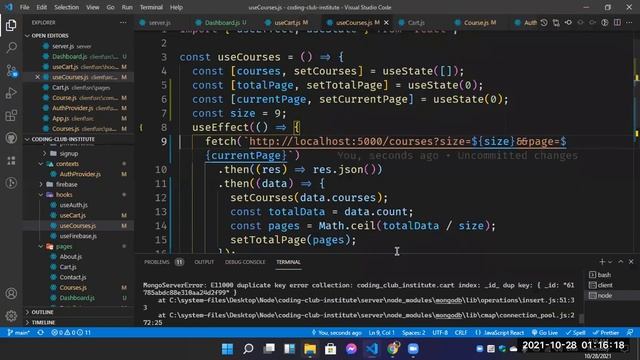Open Explorer panel more actions ellipsis
Image resolution: width=640 pixels, height=360 pixels.
[123, 22]
